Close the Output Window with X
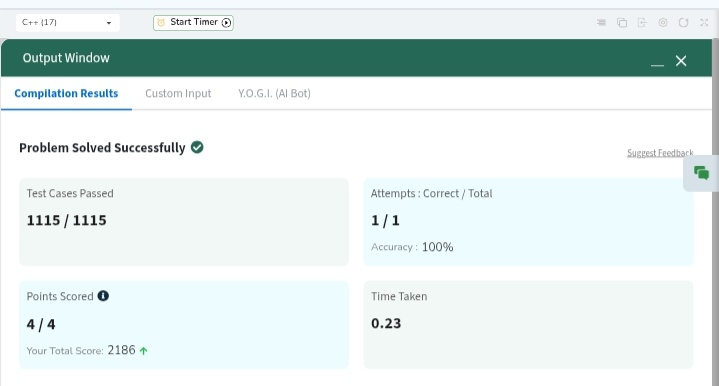The image size is (719, 386). click(681, 61)
